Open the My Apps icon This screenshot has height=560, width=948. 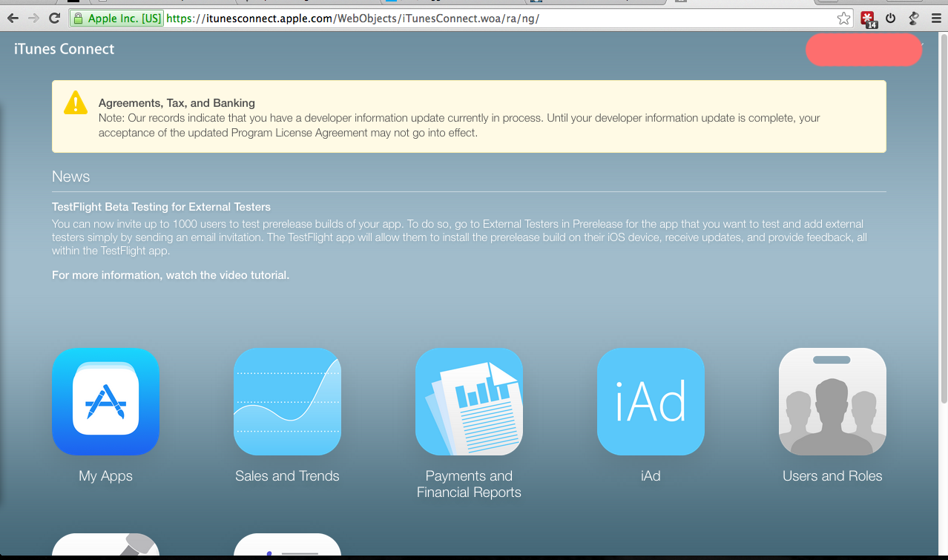105,401
